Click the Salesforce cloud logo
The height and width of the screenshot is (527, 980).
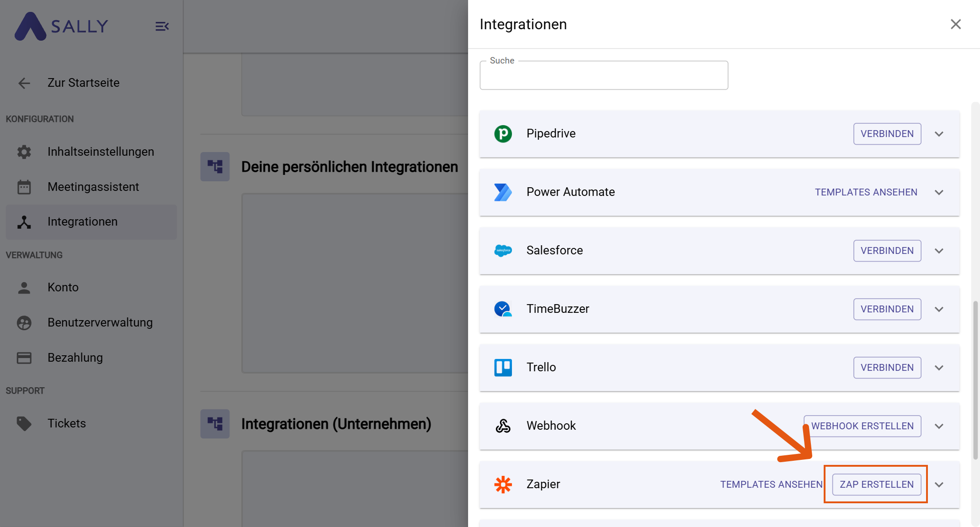coord(503,251)
